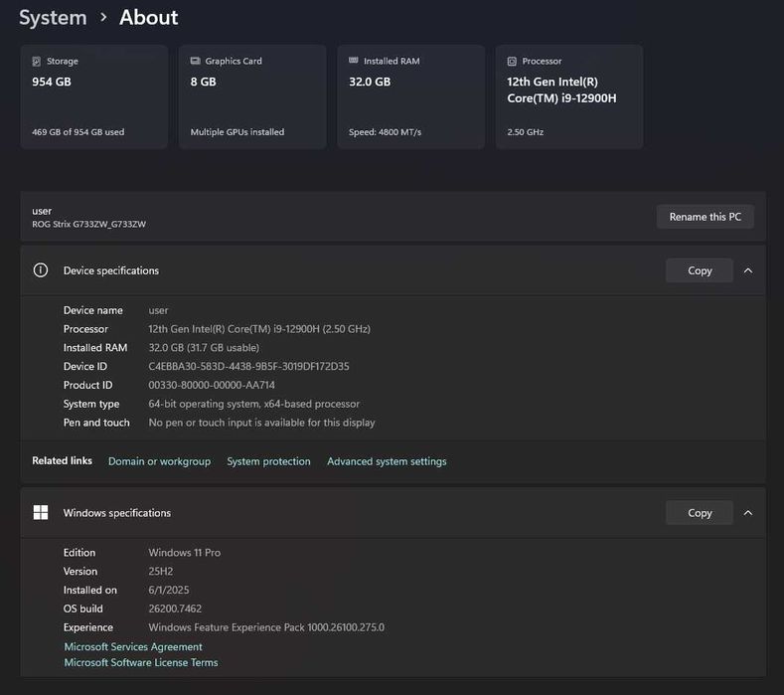Image resolution: width=784 pixels, height=695 pixels.
Task: Click the Graphics Card icon
Action: pyautogui.click(x=196, y=62)
